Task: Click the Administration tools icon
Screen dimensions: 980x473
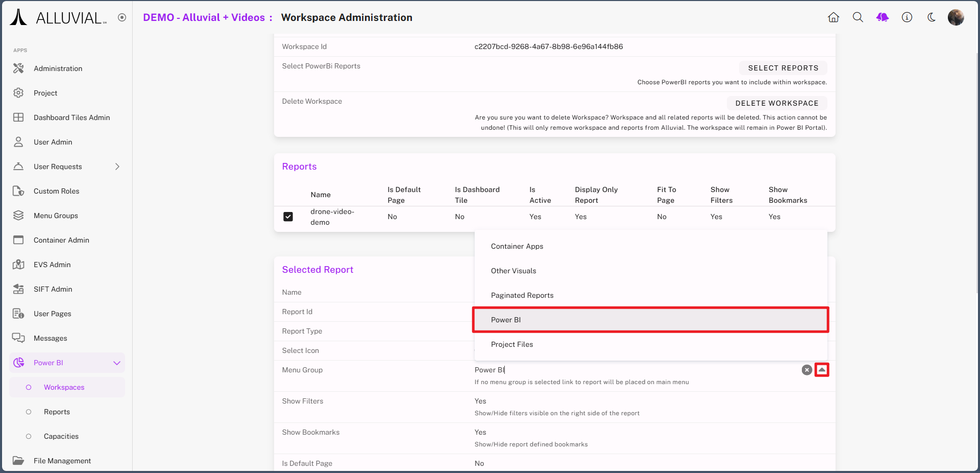Action: tap(18, 68)
